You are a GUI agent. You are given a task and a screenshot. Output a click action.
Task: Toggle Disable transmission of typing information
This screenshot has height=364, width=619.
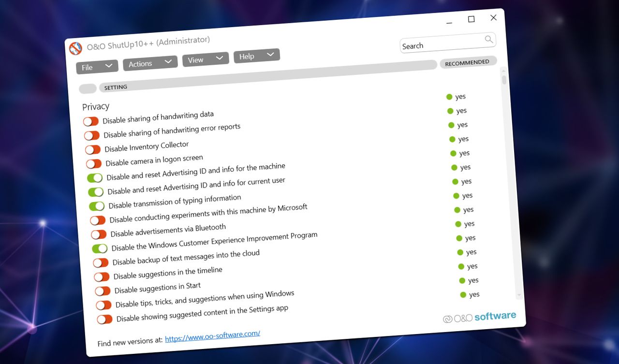point(97,206)
